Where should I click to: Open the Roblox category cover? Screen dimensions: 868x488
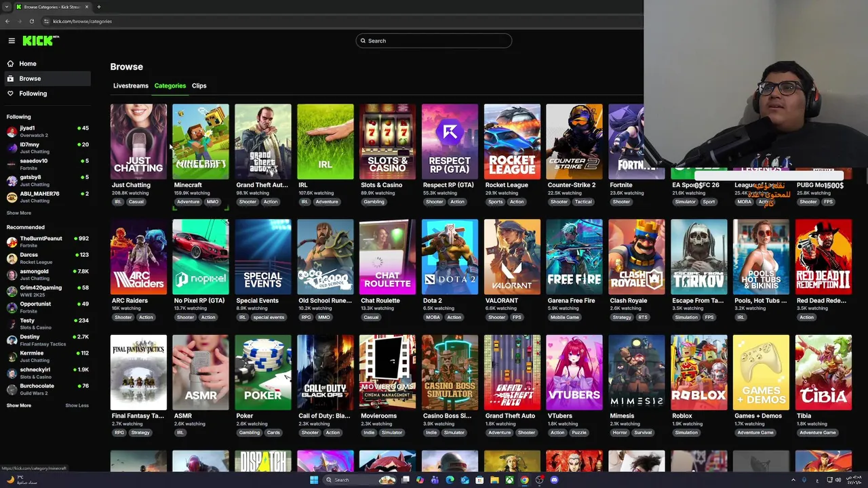[699, 372]
